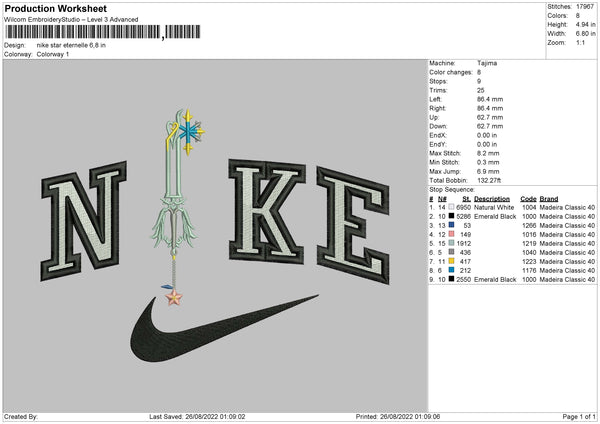Select stitch count 2550 in the last row
The width and height of the screenshot is (600, 424).
pyautogui.click(x=463, y=279)
